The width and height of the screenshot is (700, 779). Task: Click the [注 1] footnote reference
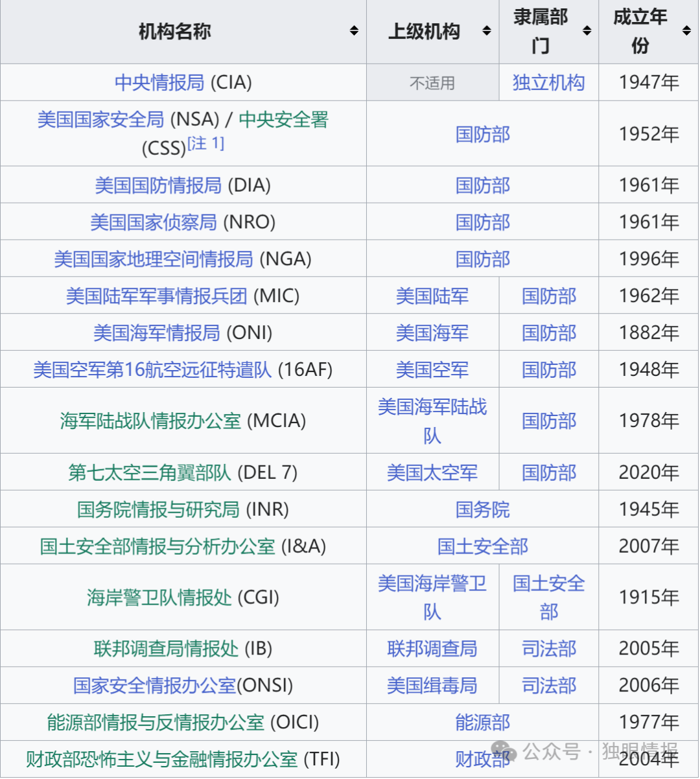(206, 143)
